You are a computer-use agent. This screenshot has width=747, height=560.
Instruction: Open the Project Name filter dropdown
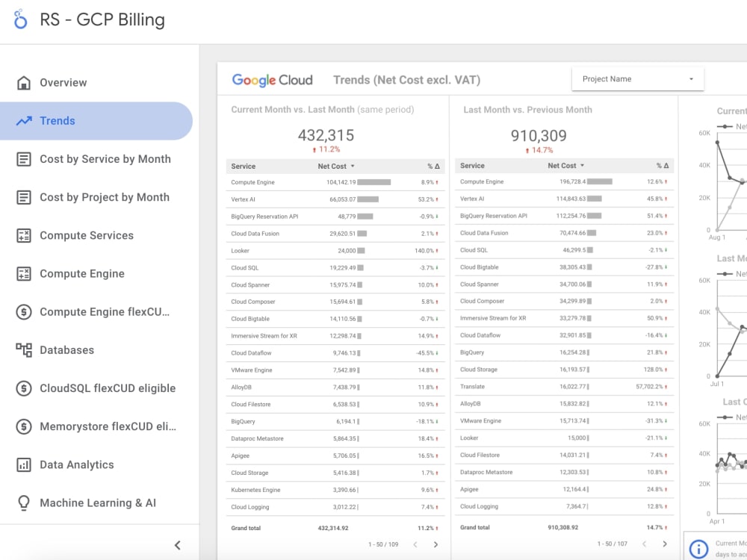637,78
